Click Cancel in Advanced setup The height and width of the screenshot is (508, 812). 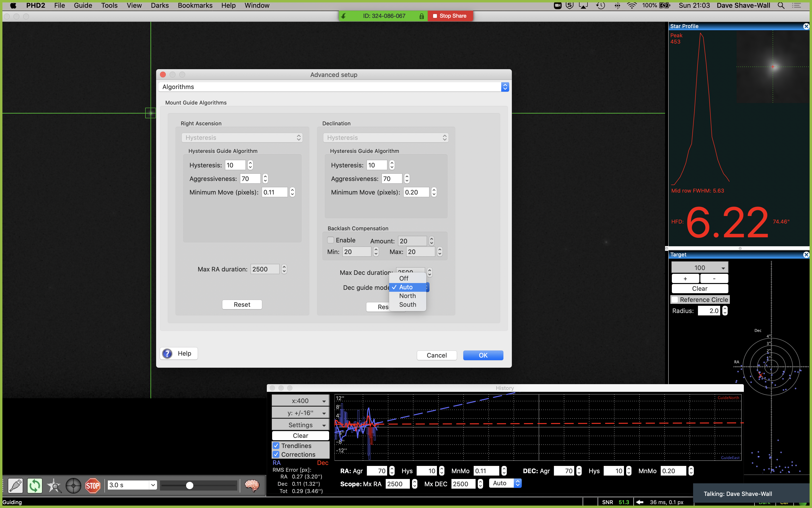pyautogui.click(x=436, y=355)
